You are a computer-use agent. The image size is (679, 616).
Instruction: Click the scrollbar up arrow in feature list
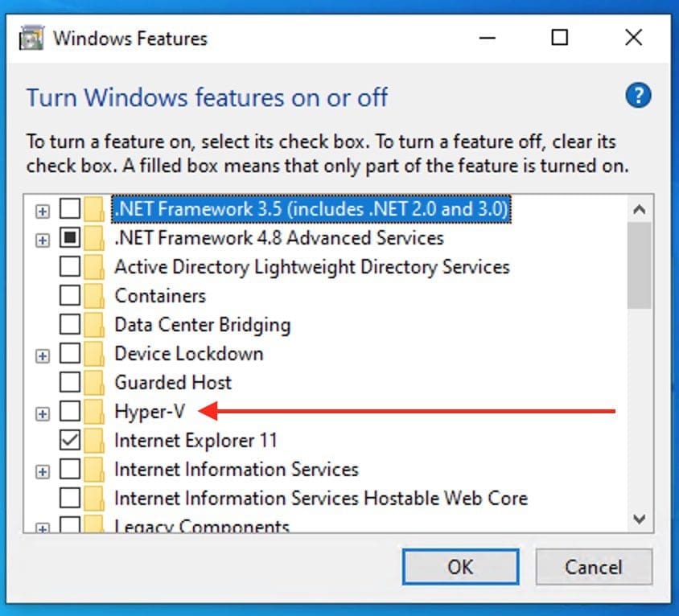[640, 210]
